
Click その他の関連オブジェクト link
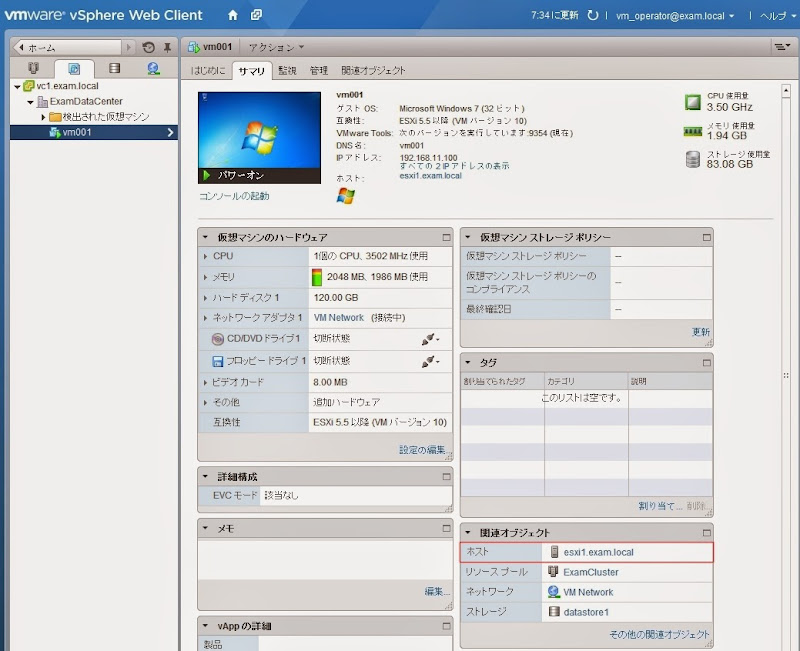659,635
